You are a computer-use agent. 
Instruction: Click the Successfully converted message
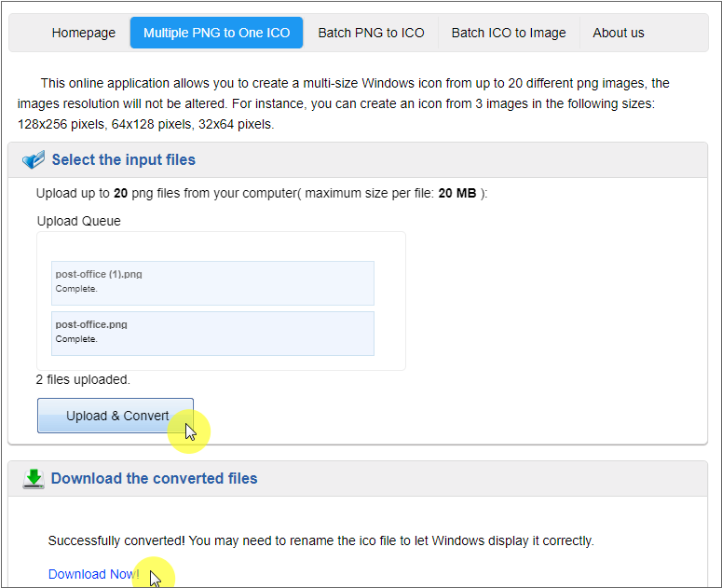pyautogui.click(x=320, y=540)
